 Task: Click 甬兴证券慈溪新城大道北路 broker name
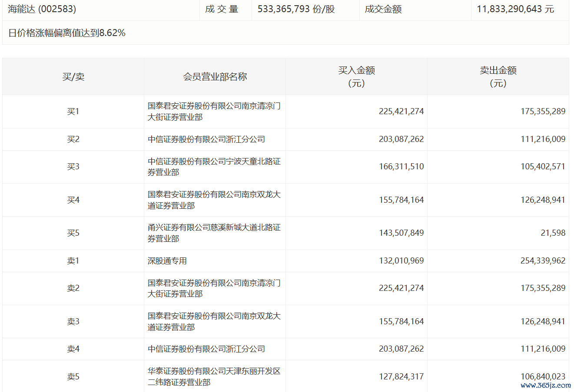click(x=214, y=233)
